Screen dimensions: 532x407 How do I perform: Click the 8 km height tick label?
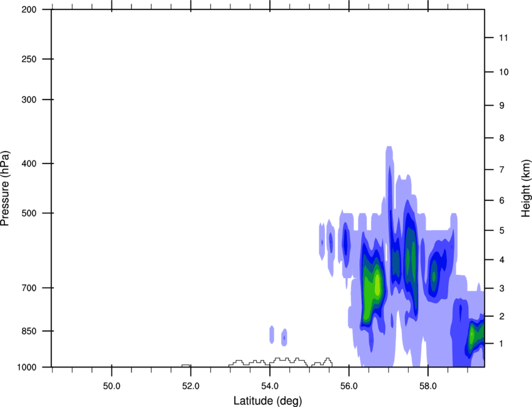tap(502, 138)
